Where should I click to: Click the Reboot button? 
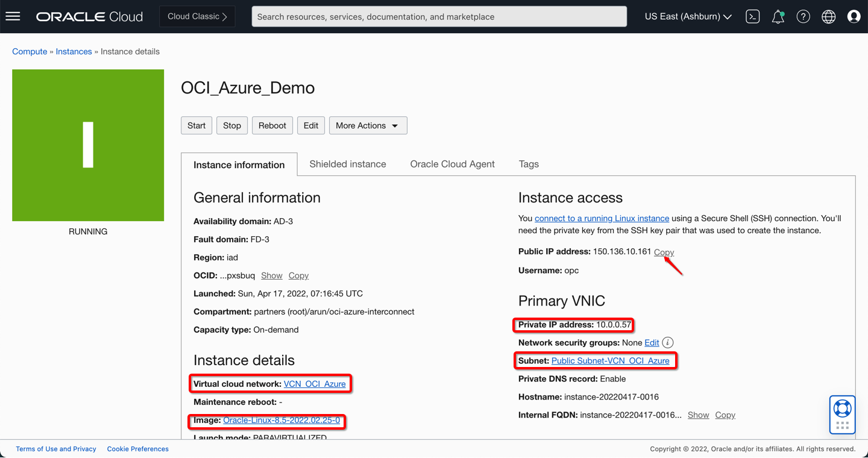pos(272,125)
